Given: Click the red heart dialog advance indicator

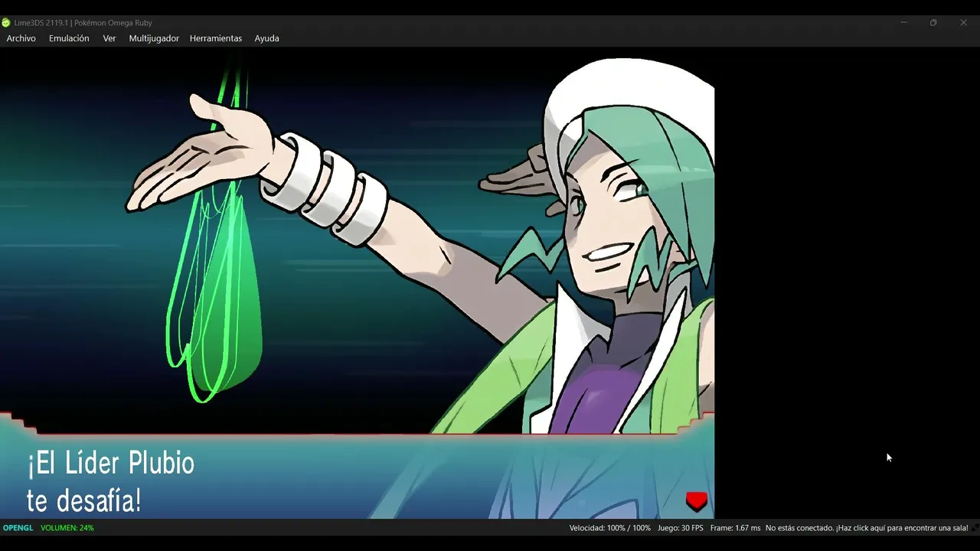Looking at the screenshot, I should coord(696,501).
